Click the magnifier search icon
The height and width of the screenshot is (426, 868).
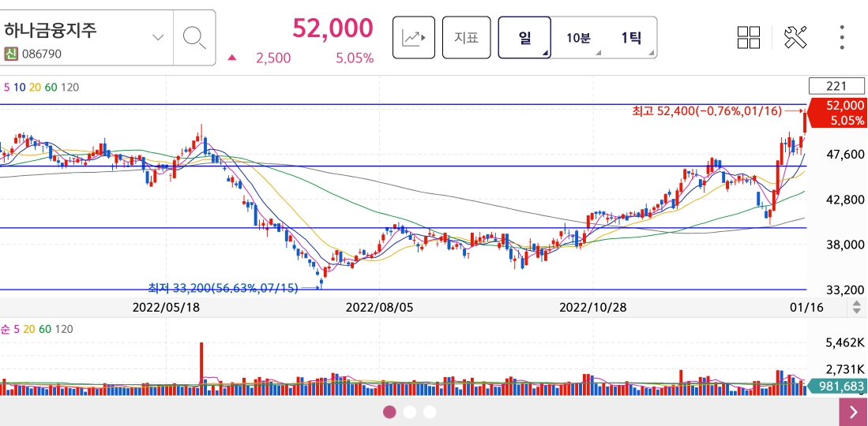pos(194,38)
